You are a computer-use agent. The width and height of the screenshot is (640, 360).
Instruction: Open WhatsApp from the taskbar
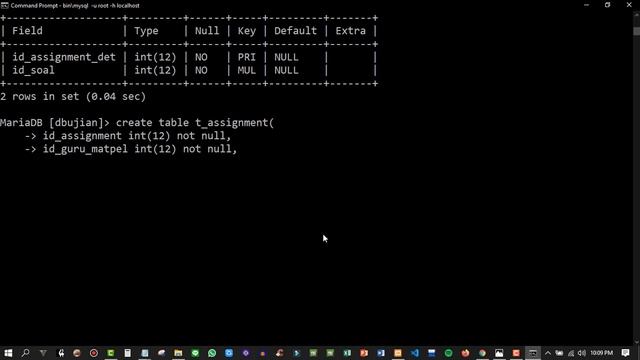pos(212,353)
